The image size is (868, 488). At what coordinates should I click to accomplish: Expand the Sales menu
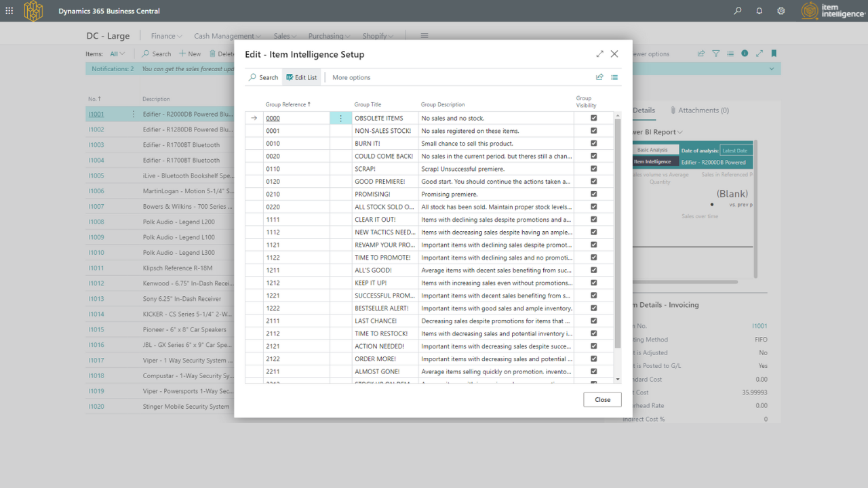coord(285,36)
